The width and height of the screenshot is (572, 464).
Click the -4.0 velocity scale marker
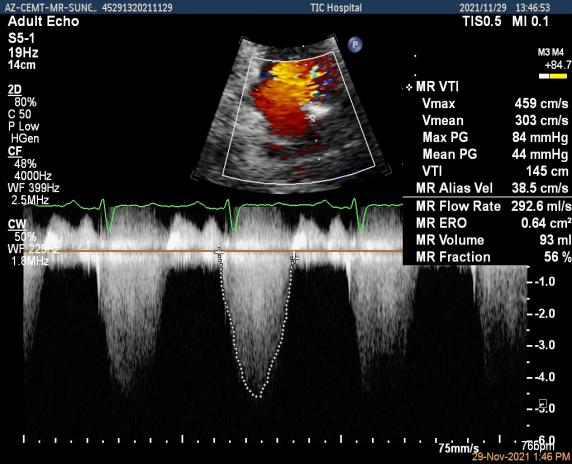click(542, 376)
